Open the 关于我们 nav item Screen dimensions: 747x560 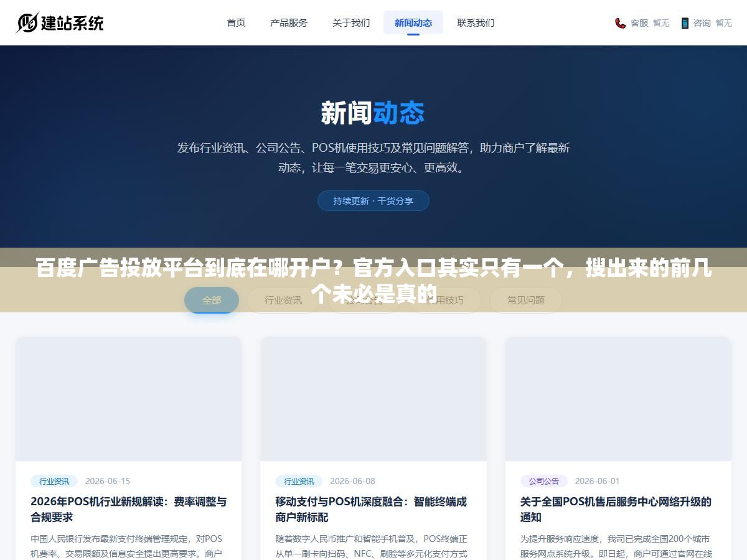(351, 22)
